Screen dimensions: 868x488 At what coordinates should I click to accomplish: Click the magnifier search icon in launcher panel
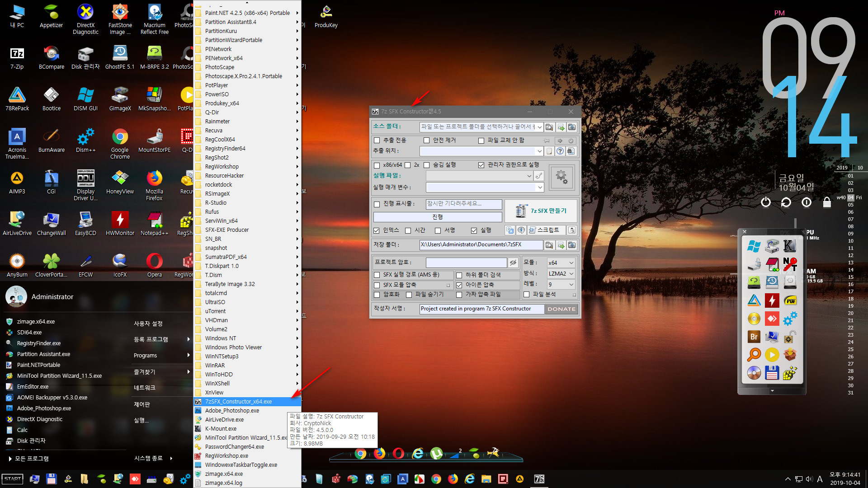point(754,355)
